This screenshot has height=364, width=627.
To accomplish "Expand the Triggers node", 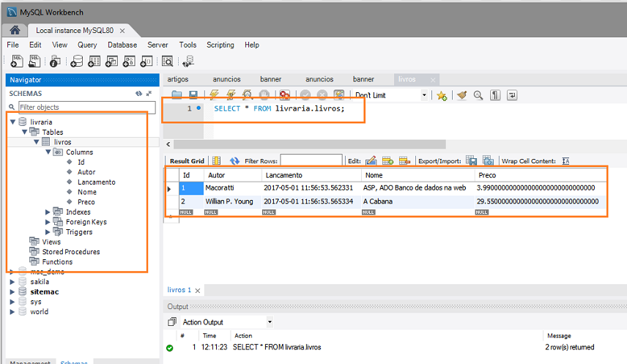I will click(48, 232).
